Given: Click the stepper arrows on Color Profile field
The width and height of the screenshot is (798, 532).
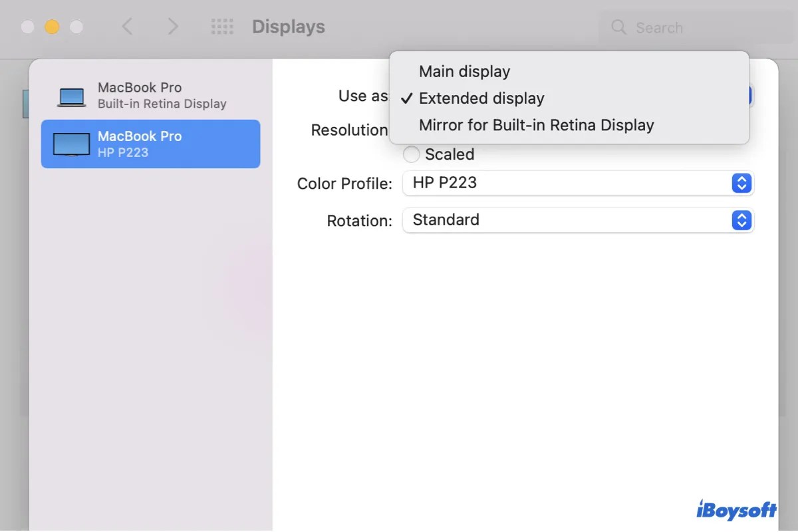Looking at the screenshot, I should click(741, 184).
